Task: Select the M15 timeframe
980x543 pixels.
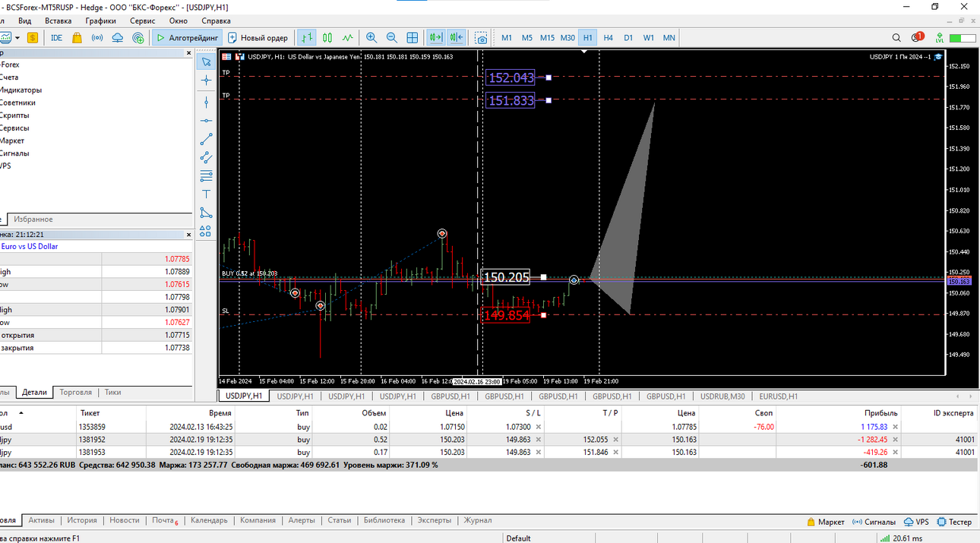Action: [547, 37]
